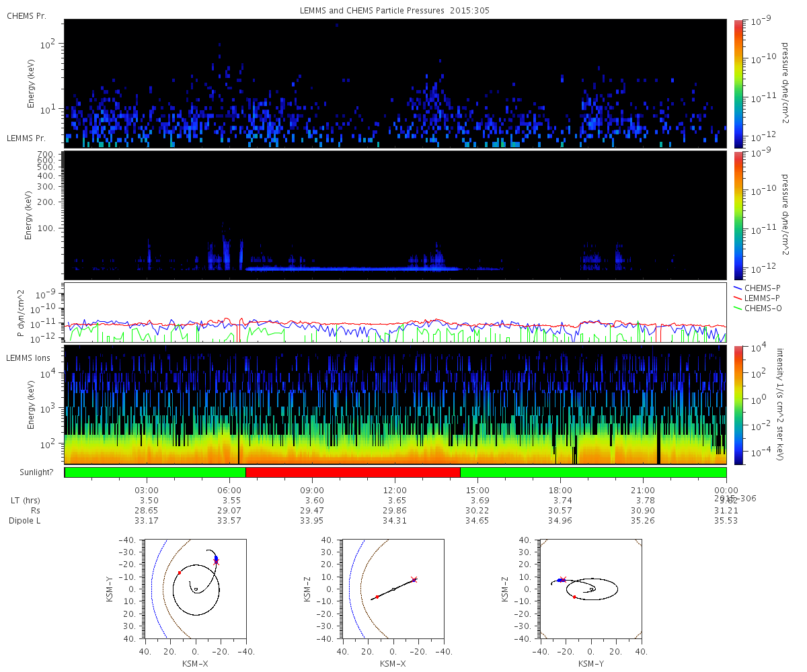Click the CHEMS pressure color scale bar
This screenshot has width=807, height=672.
point(738,83)
